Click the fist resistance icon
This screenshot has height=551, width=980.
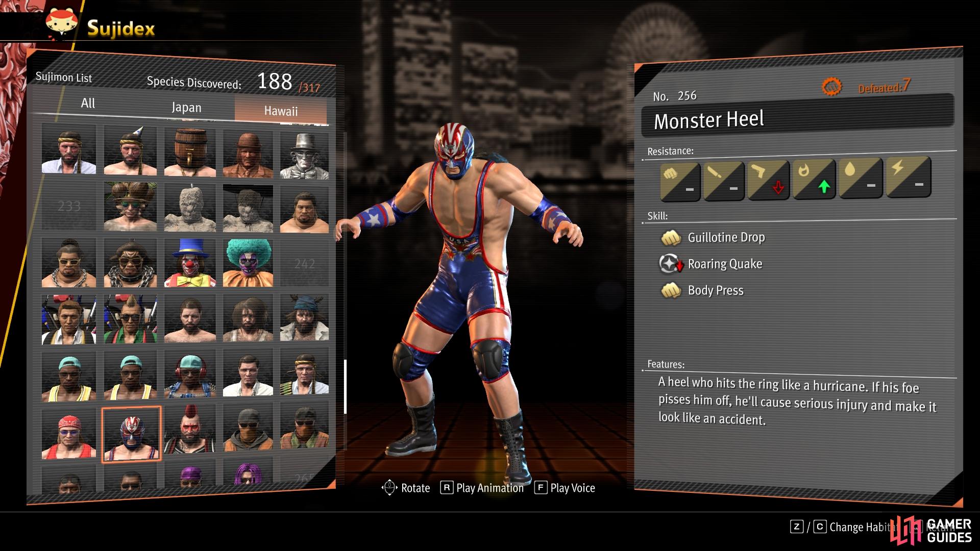click(x=680, y=182)
